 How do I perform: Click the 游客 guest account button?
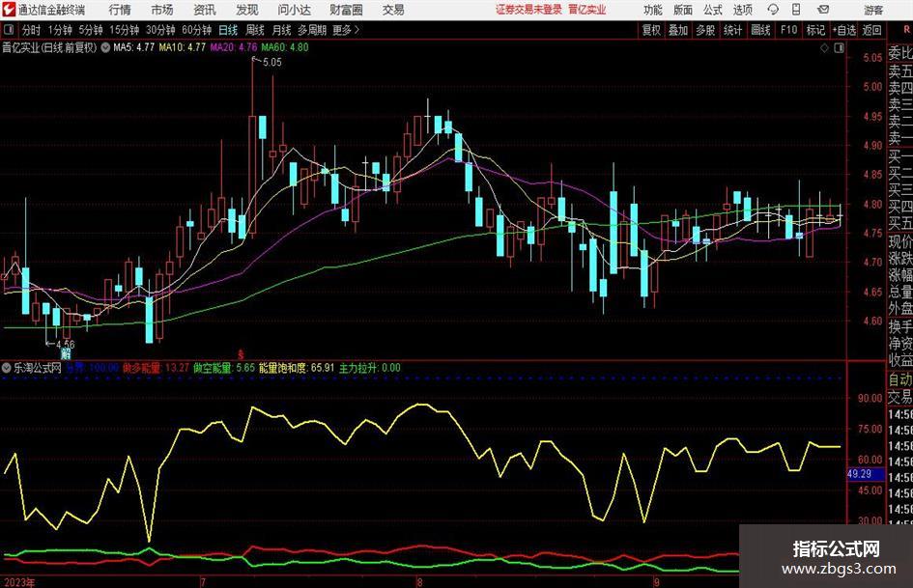coord(872,10)
